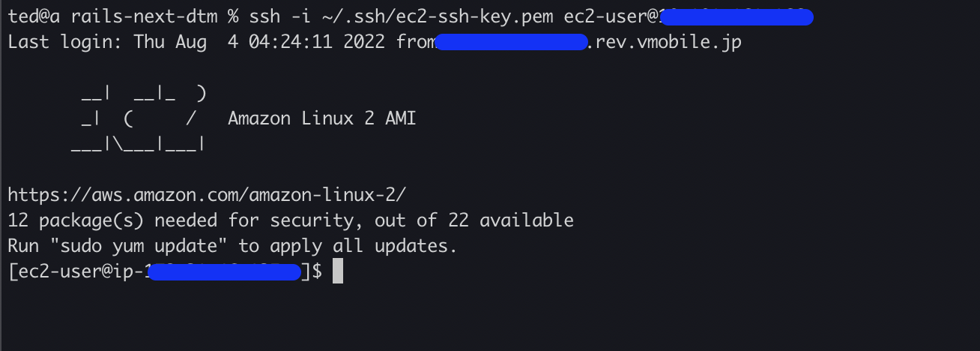Click the "[ec2-user@ip-" remote prompt text
The height and width of the screenshot is (351, 980).
(76, 271)
